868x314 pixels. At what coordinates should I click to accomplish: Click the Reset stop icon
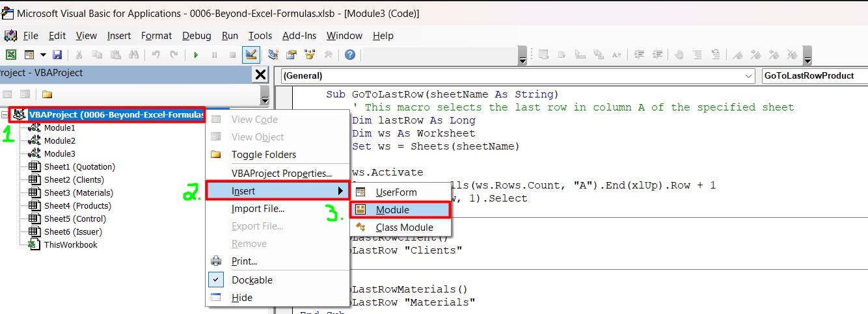232,55
